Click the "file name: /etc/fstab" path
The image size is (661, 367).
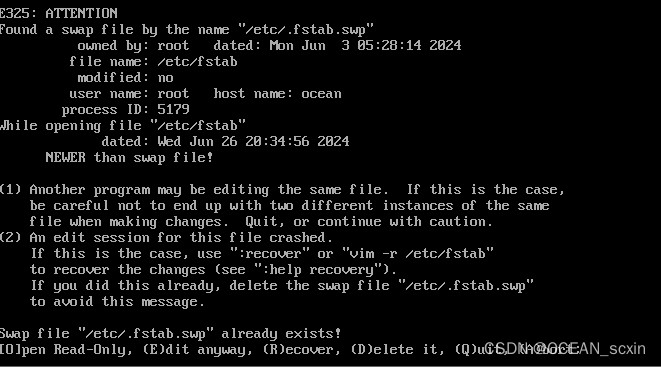[x=153, y=62]
